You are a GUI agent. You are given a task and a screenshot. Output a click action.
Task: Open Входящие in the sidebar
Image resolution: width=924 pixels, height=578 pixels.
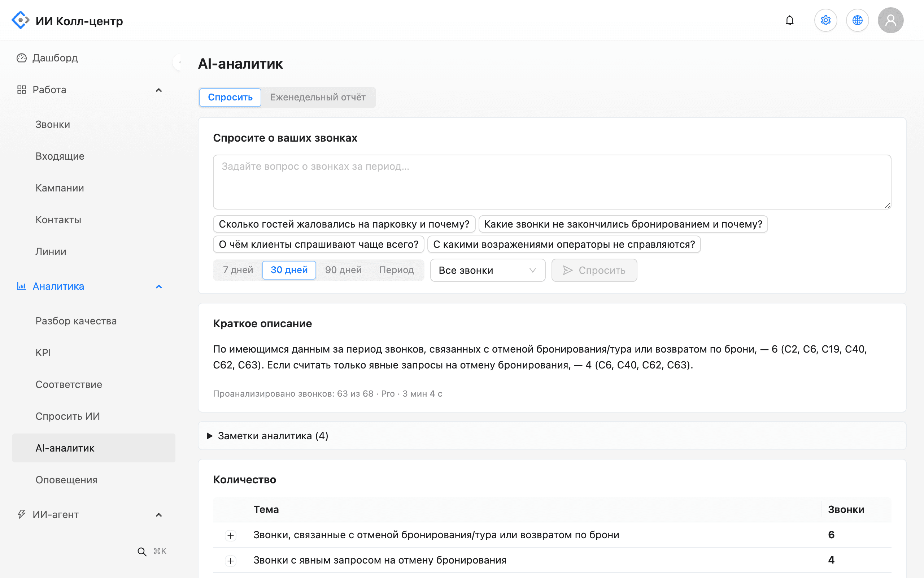(93, 156)
